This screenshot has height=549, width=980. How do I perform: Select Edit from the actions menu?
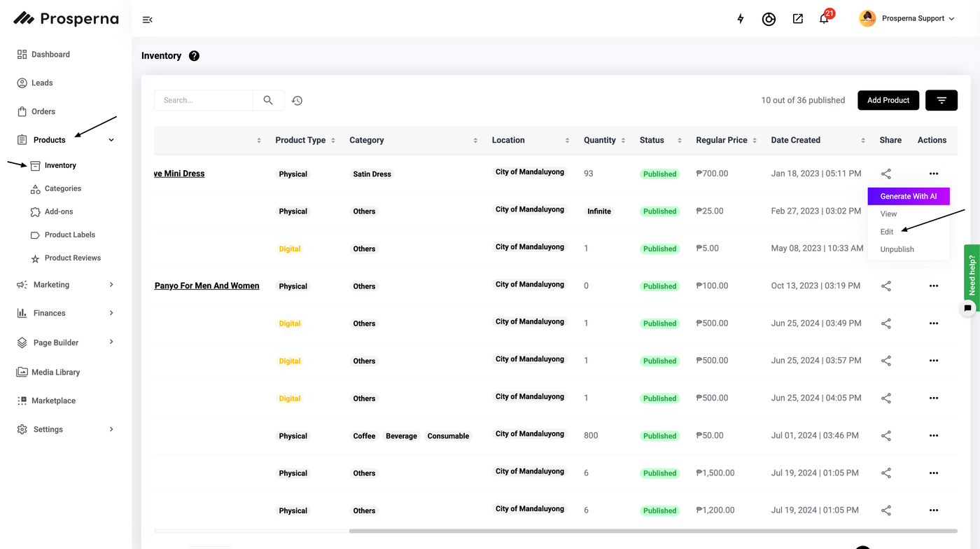887,232
